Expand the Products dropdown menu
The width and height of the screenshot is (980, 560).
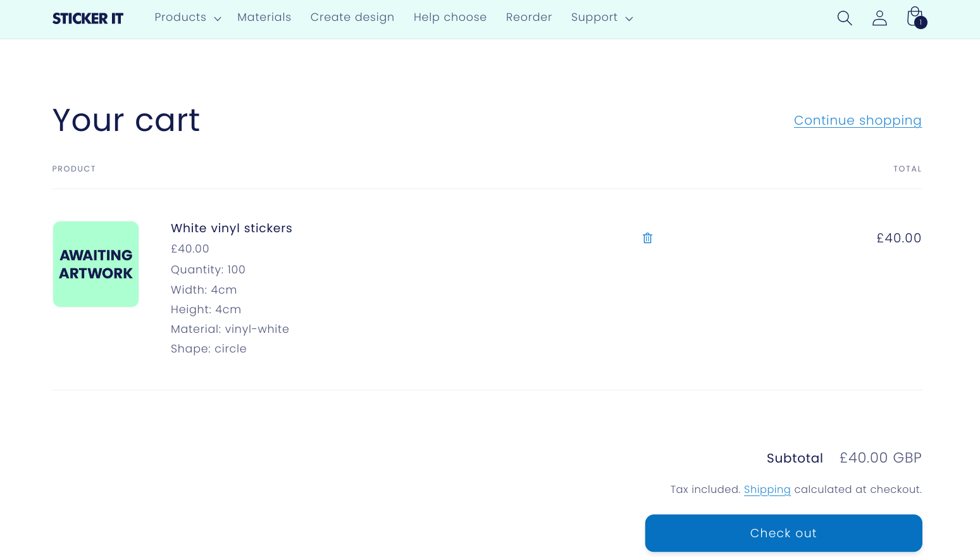pos(180,17)
